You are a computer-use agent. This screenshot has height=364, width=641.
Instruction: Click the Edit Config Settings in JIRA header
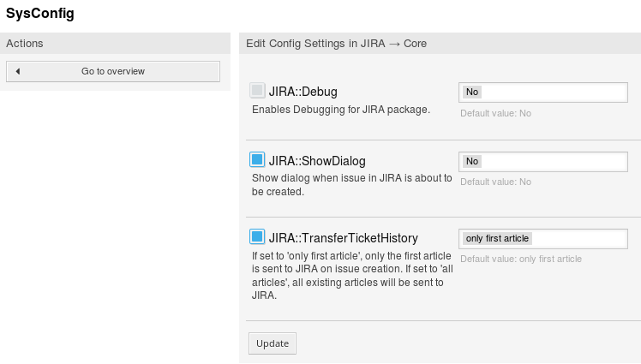pos(336,43)
